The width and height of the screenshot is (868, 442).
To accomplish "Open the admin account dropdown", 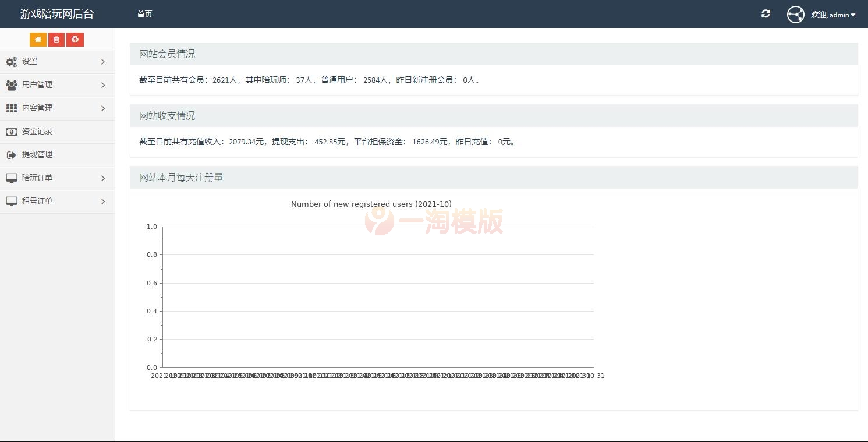I will pos(834,15).
